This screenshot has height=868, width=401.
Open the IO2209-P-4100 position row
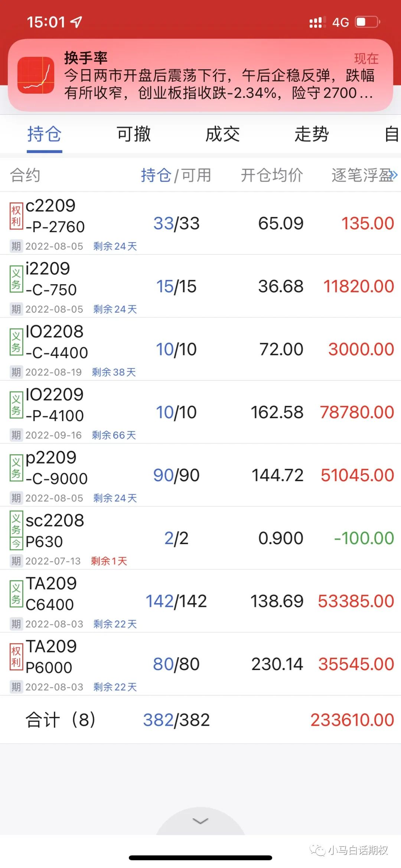coord(200,412)
